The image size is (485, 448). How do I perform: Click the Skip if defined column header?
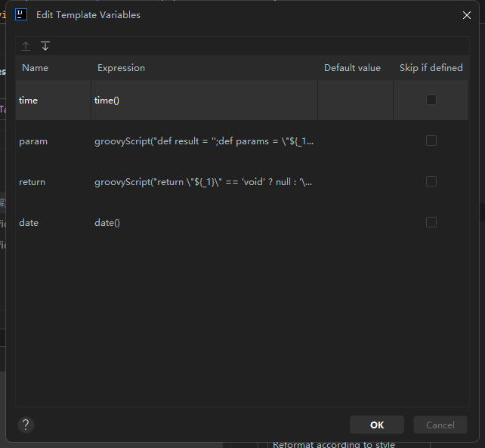(431, 68)
